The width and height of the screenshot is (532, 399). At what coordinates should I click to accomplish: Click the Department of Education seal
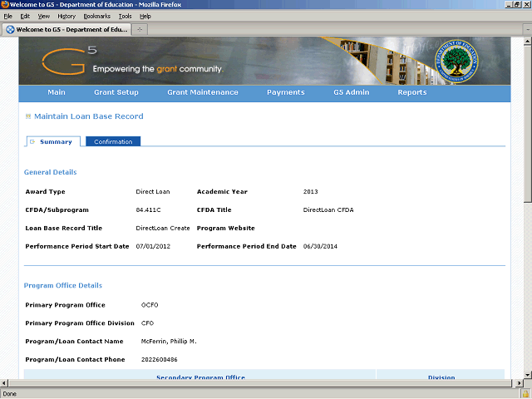point(456,62)
